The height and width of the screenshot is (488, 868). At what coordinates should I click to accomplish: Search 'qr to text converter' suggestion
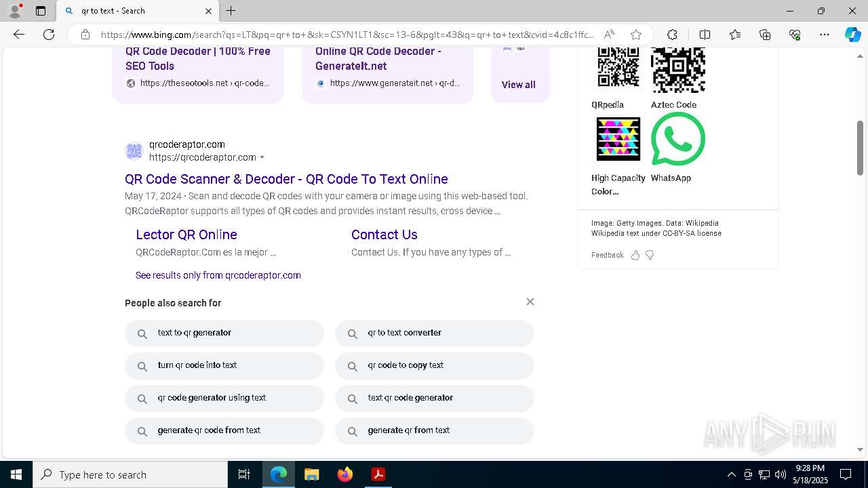(435, 333)
